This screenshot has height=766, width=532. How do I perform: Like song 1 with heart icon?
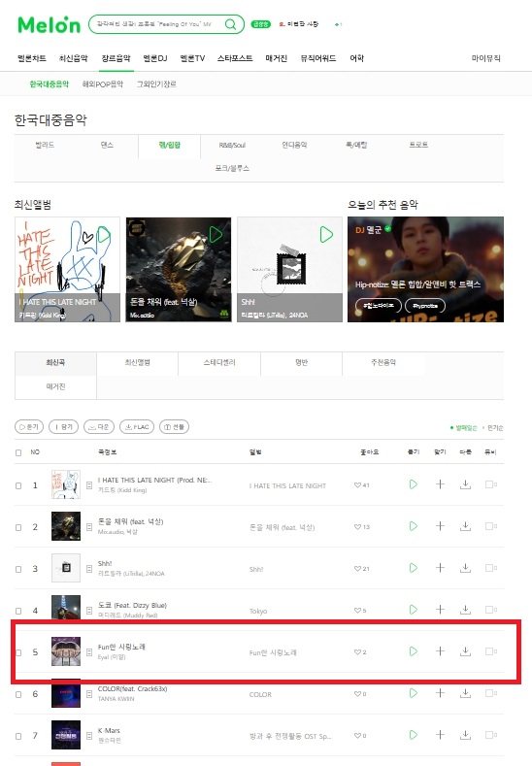(x=357, y=485)
